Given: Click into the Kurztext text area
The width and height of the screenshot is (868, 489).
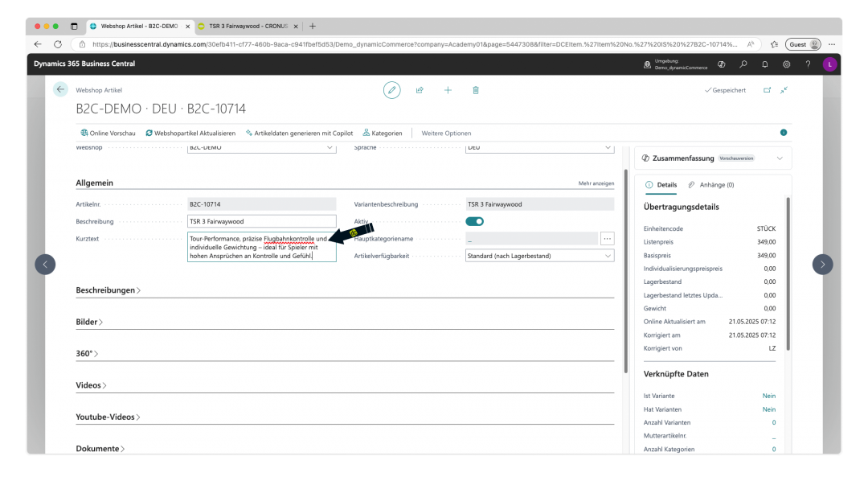Looking at the screenshot, I should pos(262,247).
